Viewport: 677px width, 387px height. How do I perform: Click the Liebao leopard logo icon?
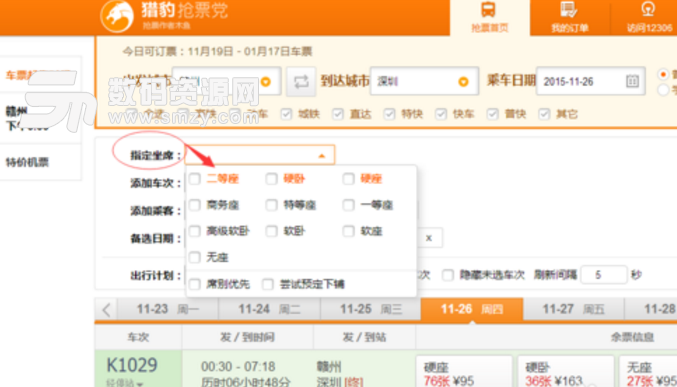[117, 16]
